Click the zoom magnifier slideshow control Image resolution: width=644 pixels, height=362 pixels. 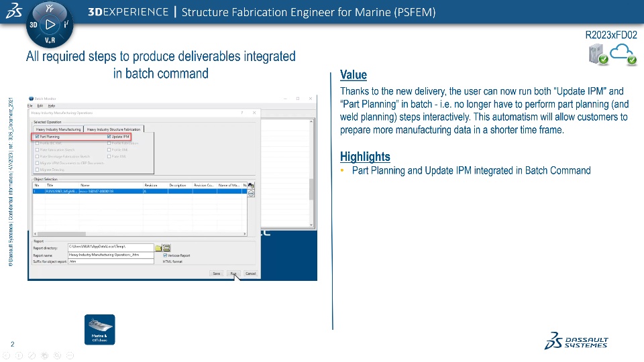click(x=57, y=355)
